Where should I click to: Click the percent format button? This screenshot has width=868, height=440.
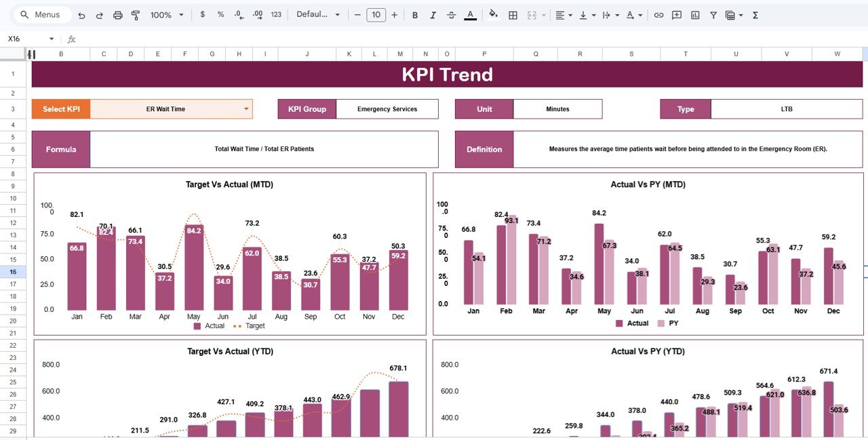click(x=220, y=14)
